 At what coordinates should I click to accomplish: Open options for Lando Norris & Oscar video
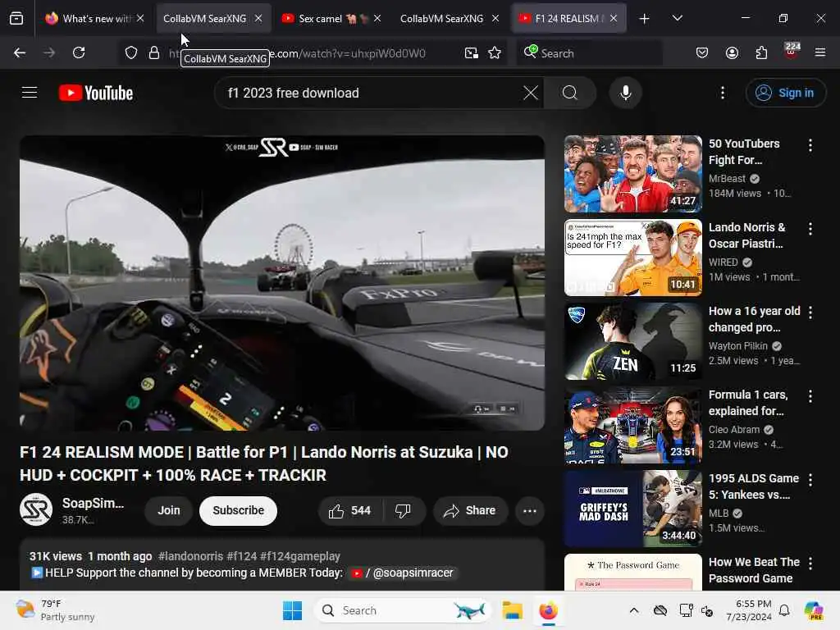click(810, 229)
